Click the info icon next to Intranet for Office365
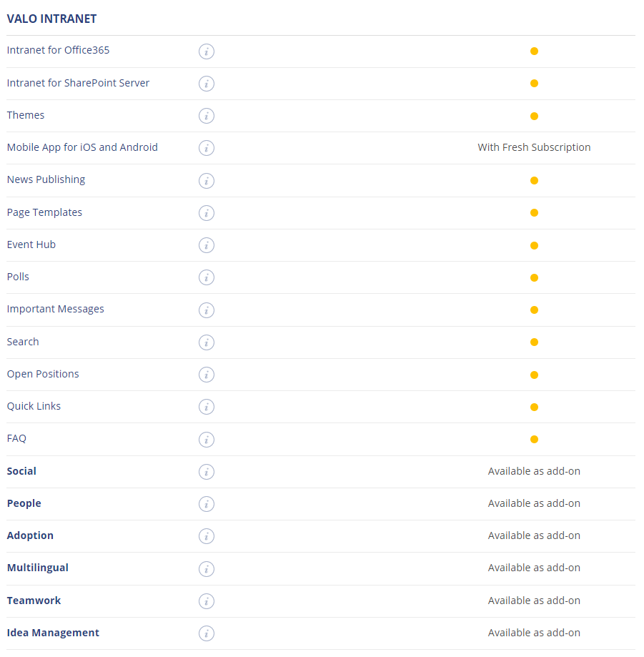The width and height of the screenshot is (644, 657). (x=207, y=51)
